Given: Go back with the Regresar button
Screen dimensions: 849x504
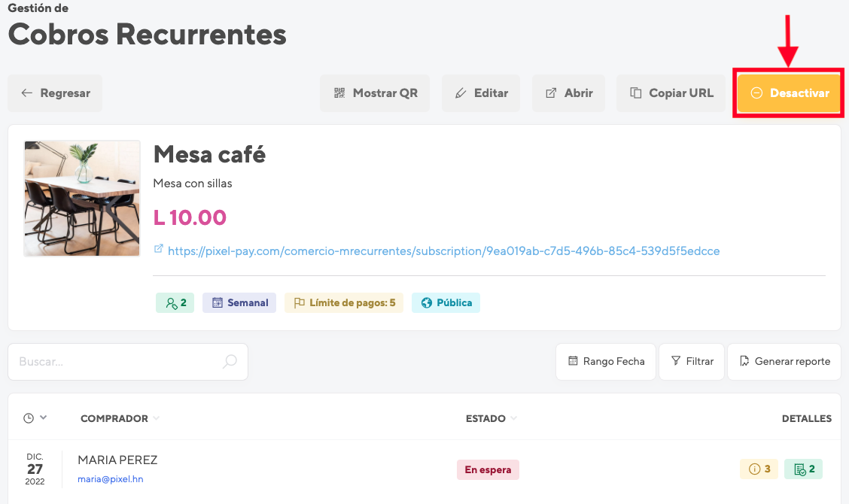Looking at the screenshot, I should (55, 93).
